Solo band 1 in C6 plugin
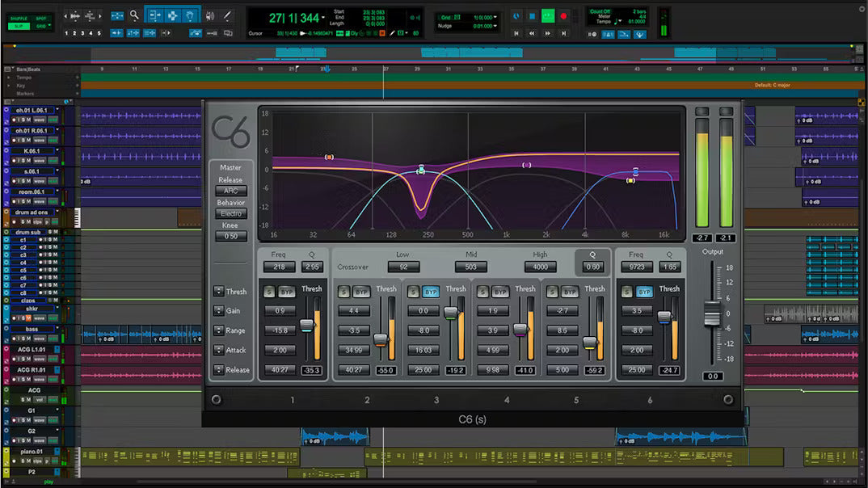 (270, 292)
